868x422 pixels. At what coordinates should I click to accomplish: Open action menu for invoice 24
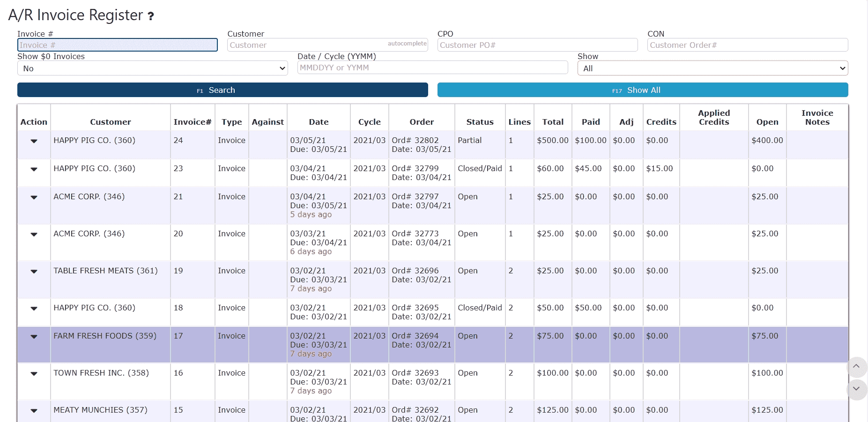pyautogui.click(x=34, y=141)
